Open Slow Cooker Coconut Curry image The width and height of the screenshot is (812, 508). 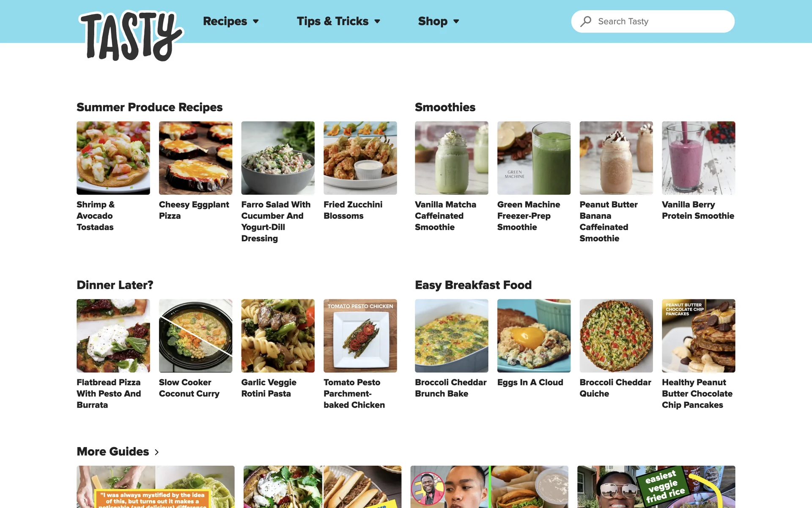pyautogui.click(x=195, y=336)
